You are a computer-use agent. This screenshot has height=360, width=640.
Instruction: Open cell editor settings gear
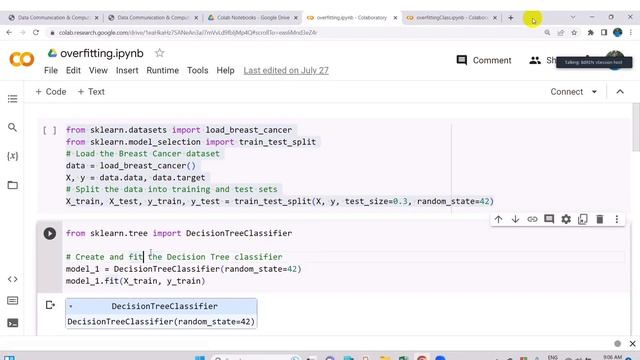[x=566, y=219]
